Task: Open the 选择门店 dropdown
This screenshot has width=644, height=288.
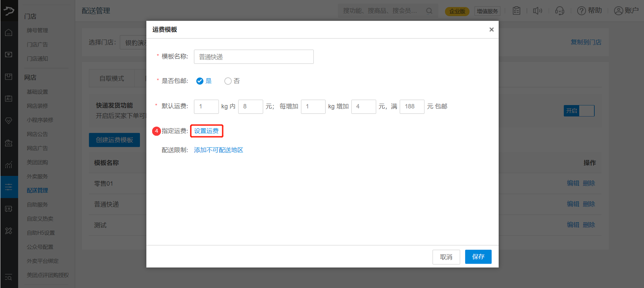Action: 133,43
